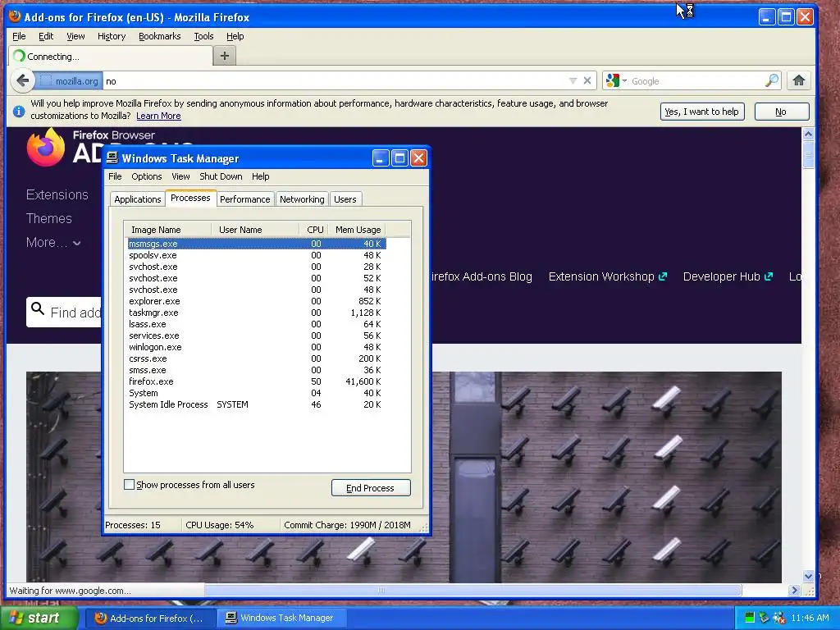Switch to Add-ons for Firefox taskbar button

tap(151, 618)
